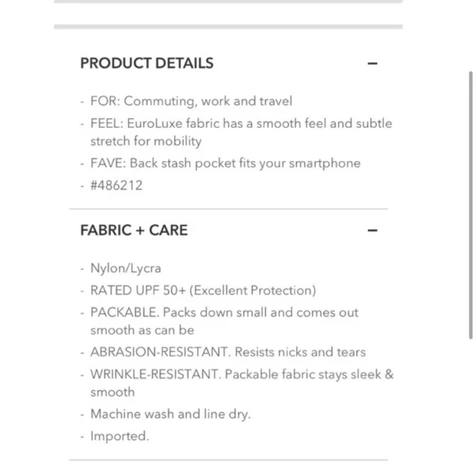Click the 'FEEL: EuroLuxe fabric' description text
The image size is (476, 476).
[241, 124]
